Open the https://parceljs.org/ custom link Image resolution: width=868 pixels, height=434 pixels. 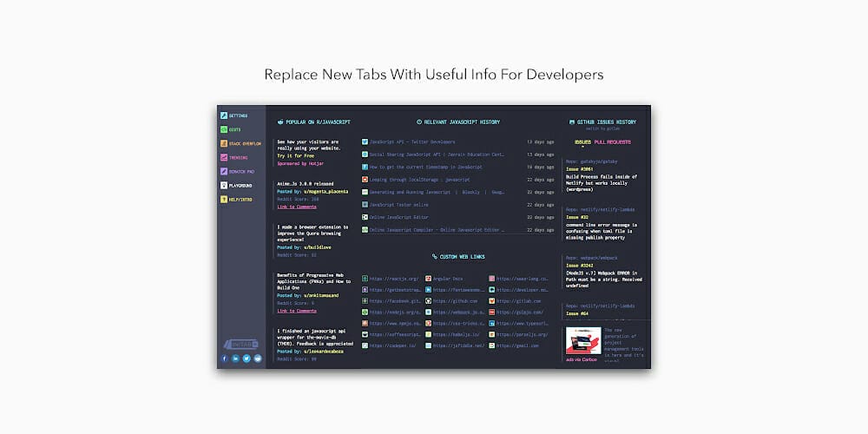pyautogui.click(x=522, y=334)
